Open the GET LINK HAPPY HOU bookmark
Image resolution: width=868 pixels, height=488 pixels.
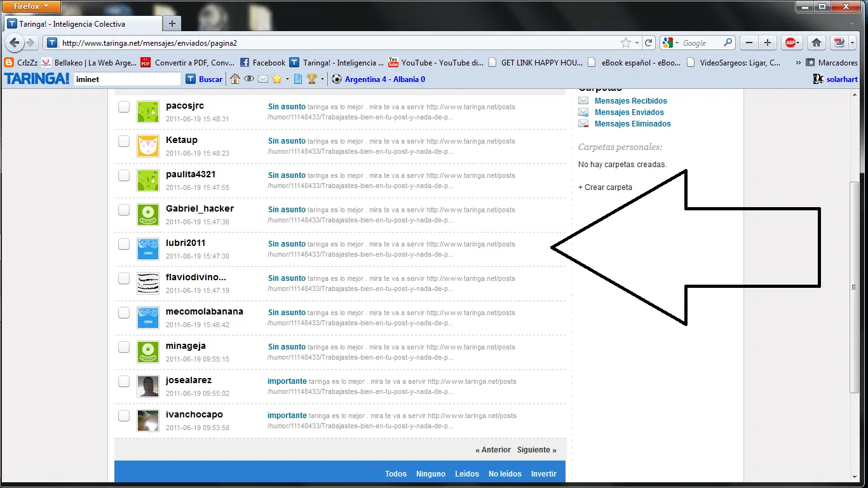536,62
